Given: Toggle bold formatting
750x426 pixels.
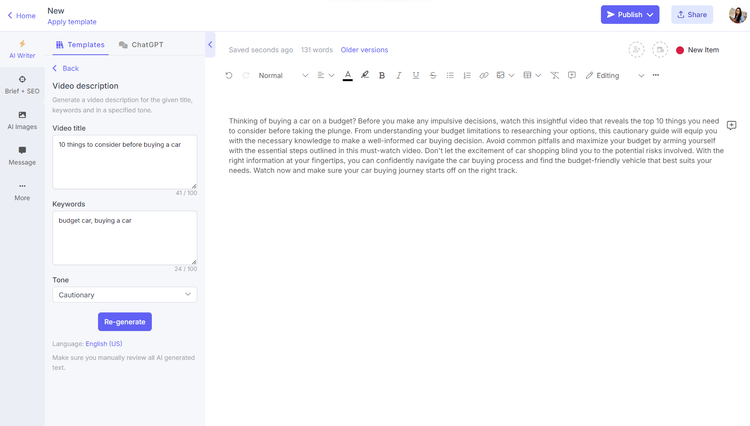Looking at the screenshot, I should pos(382,76).
